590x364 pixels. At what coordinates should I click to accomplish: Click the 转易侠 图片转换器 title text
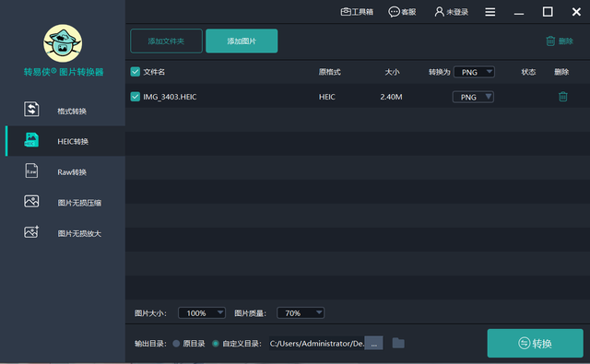(x=64, y=72)
